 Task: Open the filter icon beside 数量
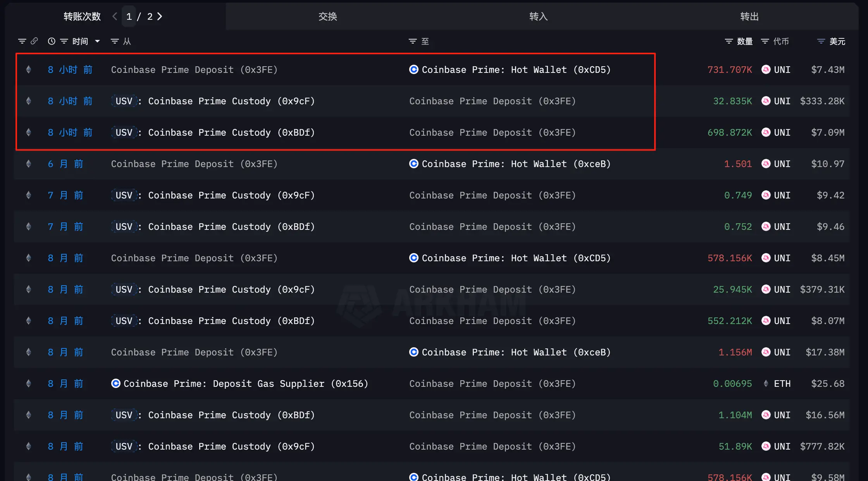(x=729, y=41)
